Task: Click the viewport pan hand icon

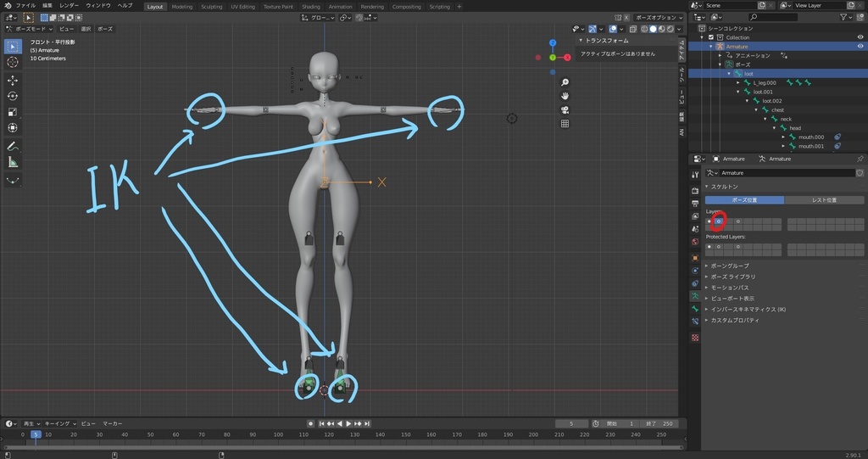Action: click(565, 96)
